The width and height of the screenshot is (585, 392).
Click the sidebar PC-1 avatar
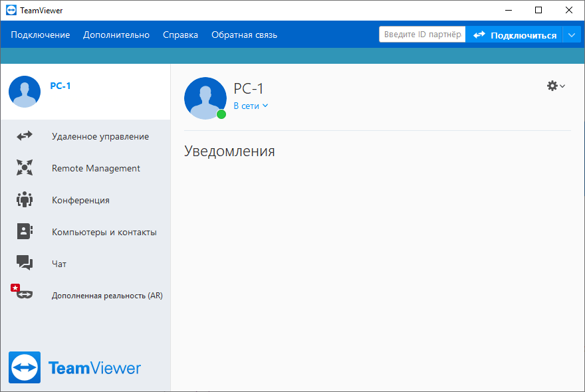pos(25,92)
